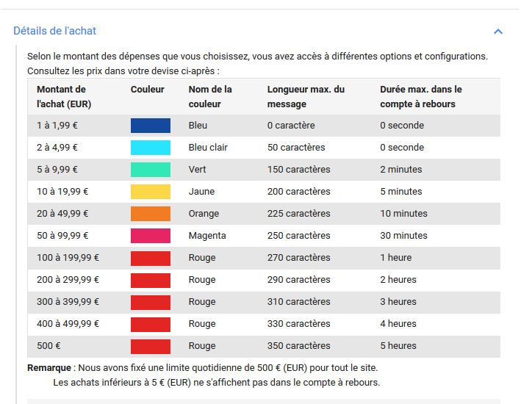Click the Détails de l'achat heading link
The image size is (532, 404).
[x=54, y=31]
